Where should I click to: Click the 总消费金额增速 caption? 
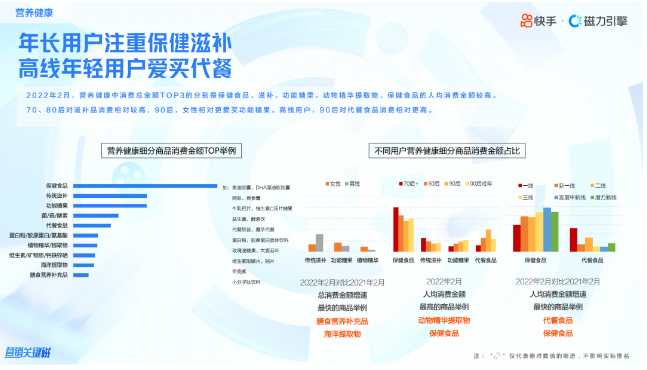tap(342, 295)
